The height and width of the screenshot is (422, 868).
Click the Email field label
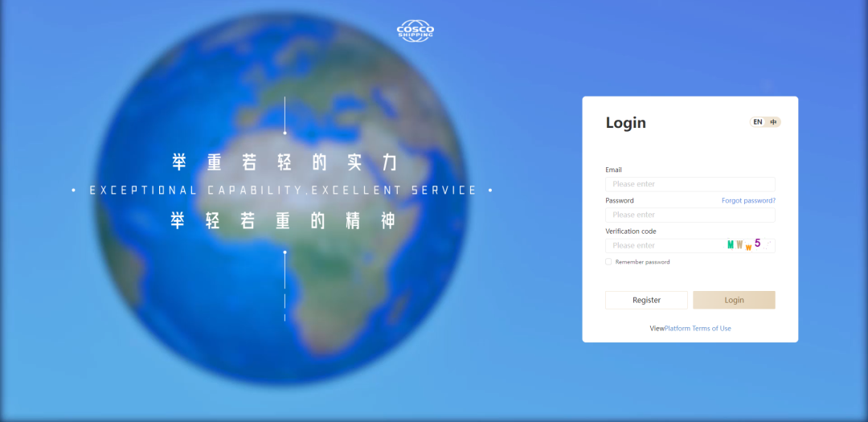pyautogui.click(x=614, y=170)
